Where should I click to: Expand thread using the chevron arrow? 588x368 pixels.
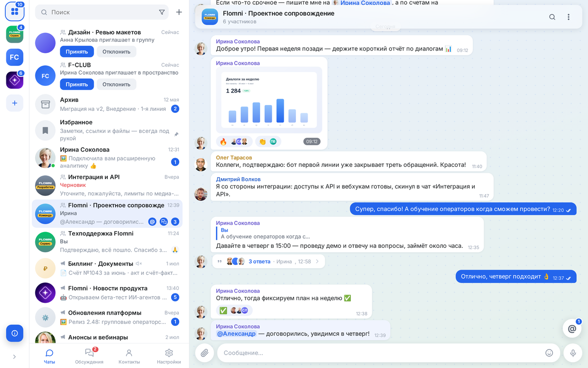[x=318, y=262]
